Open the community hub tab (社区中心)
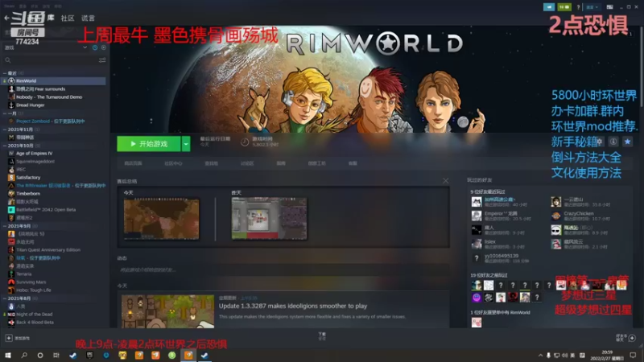Viewport: 644px width, 362px height. [173, 163]
